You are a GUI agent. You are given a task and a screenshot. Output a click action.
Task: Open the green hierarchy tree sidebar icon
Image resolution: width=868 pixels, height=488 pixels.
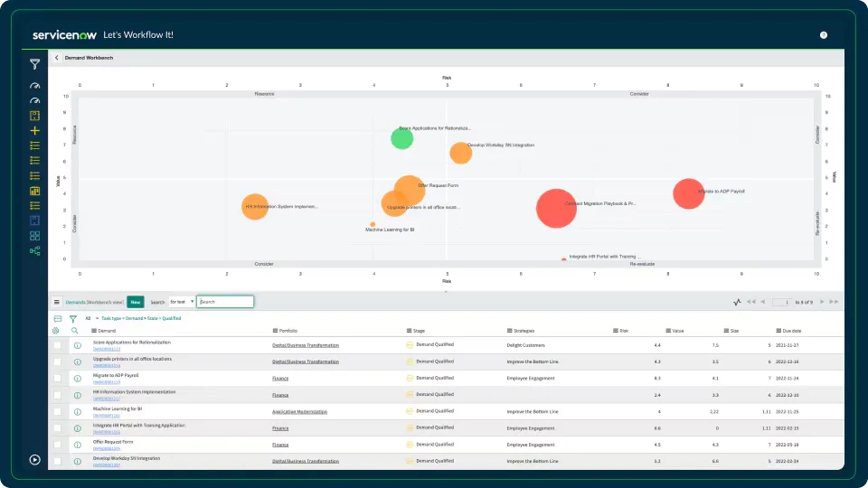tap(35, 251)
